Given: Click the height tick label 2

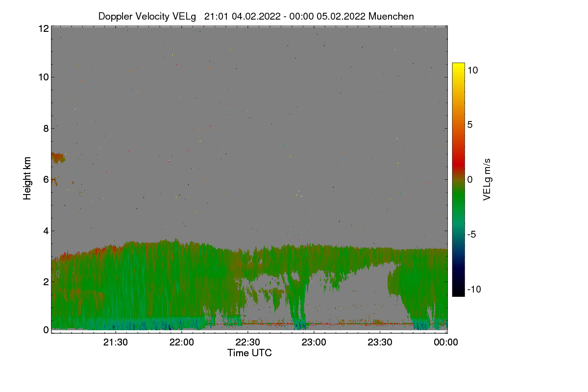Looking at the screenshot, I should click(46, 282).
